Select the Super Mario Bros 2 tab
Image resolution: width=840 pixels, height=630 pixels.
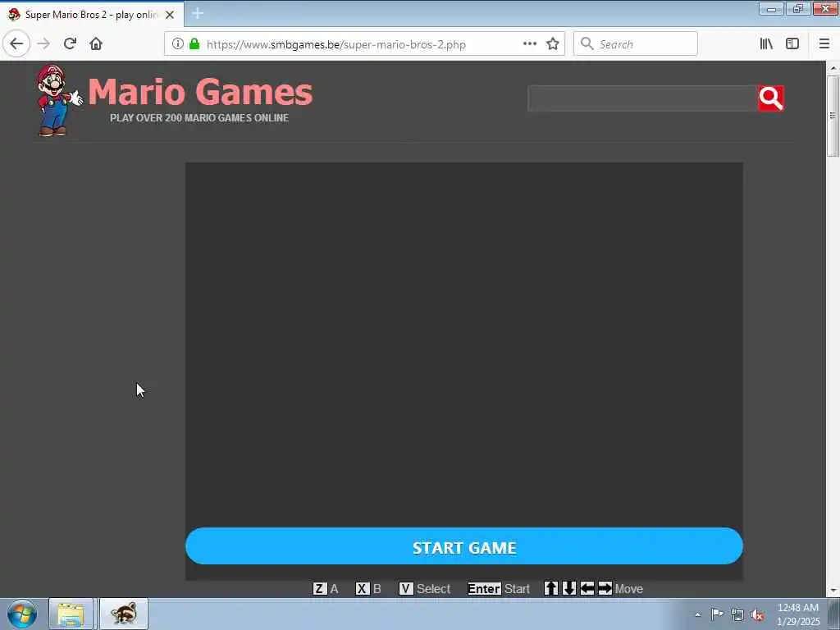point(91,15)
